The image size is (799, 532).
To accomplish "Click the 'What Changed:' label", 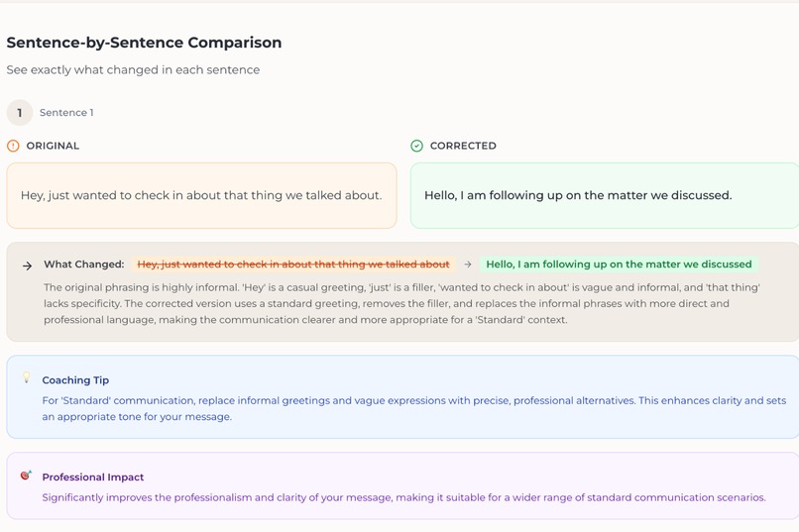I will click(84, 265).
